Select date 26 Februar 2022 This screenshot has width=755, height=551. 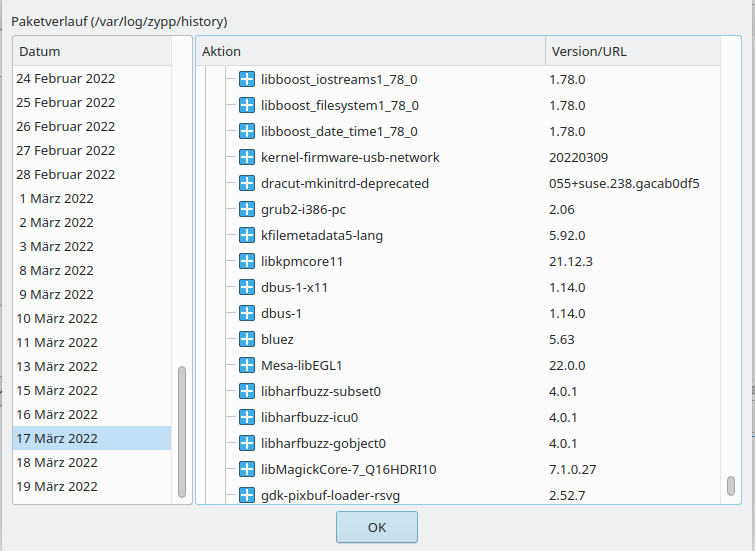coord(92,126)
